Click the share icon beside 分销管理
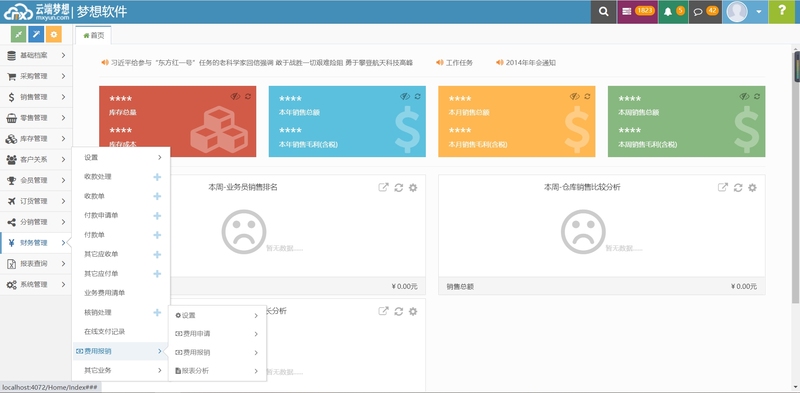 (x=11, y=222)
